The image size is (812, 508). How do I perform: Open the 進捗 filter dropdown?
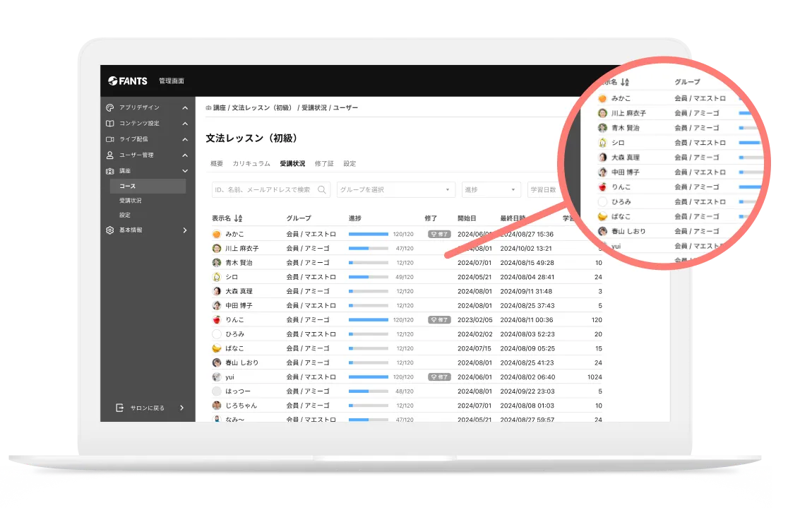pos(491,190)
